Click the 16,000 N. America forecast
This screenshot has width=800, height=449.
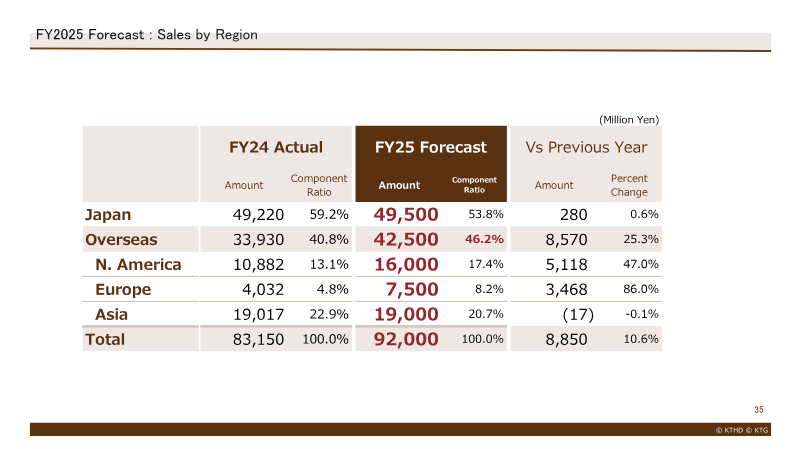tap(406, 264)
